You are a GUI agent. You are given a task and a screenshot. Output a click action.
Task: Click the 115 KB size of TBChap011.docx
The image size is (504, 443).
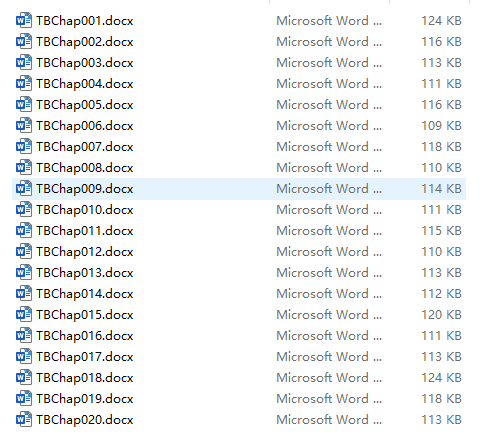[x=441, y=231]
